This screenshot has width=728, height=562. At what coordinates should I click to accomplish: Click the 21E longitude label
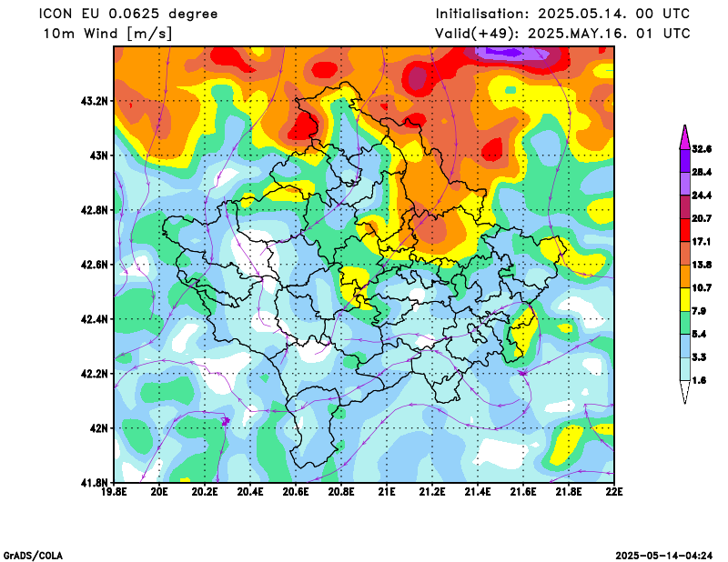point(387,491)
